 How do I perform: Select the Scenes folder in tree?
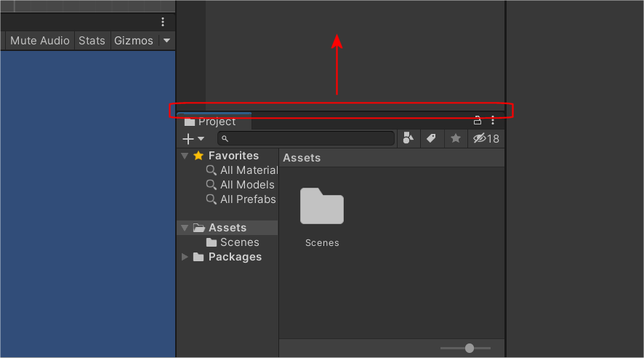pyautogui.click(x=233, y=242)
